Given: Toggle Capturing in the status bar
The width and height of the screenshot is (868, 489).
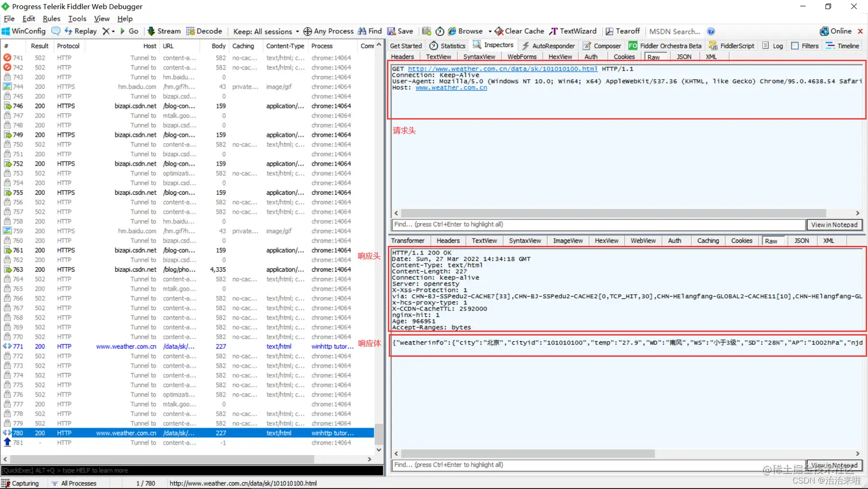Looking at the screenshot, I should pos(21,483).
